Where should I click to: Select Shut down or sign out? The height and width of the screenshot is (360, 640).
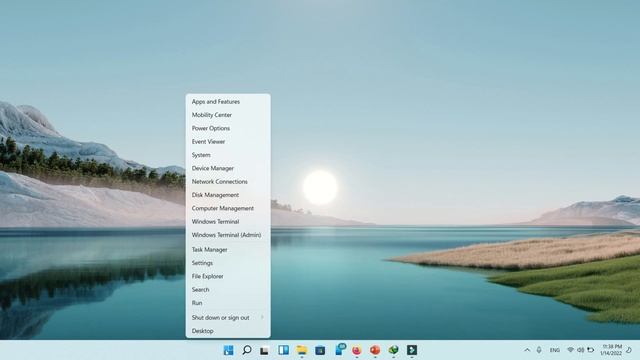(228, 318)
